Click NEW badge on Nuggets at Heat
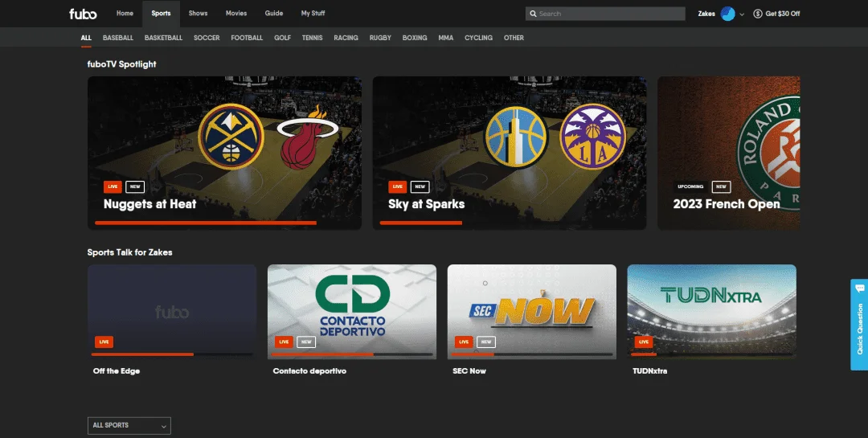This screenshot has width=868, height=438. pos(135,186)
